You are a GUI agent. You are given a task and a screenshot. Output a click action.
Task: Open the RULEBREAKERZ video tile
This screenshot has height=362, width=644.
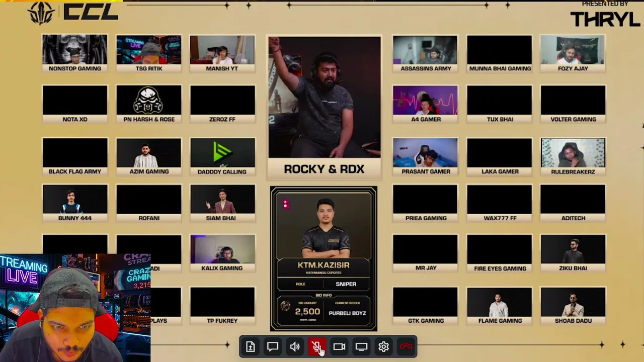click(x=573, y=156)
